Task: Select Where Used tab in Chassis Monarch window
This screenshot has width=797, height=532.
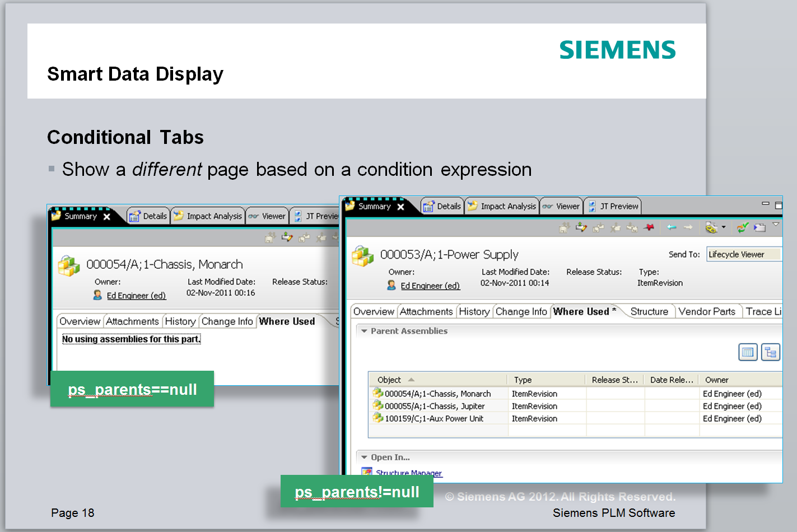Action: point(287,321)
